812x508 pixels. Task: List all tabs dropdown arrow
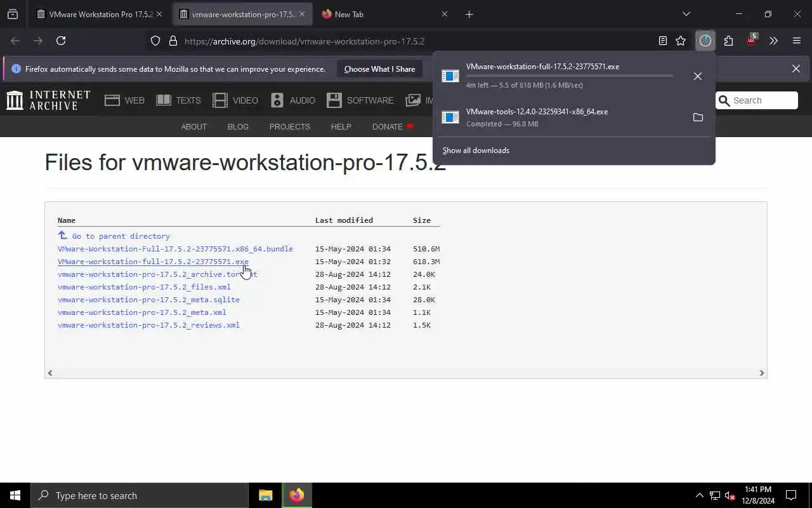click(x=686, y=14)
